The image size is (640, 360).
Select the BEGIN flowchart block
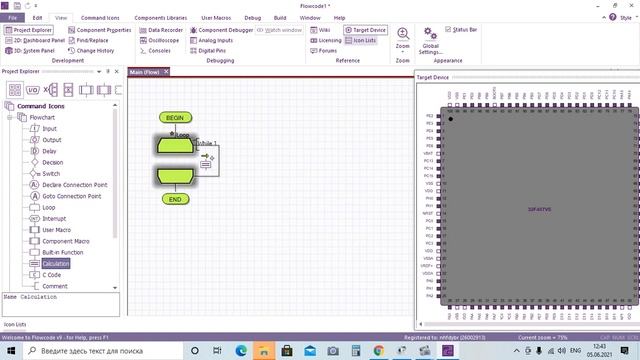175,118
